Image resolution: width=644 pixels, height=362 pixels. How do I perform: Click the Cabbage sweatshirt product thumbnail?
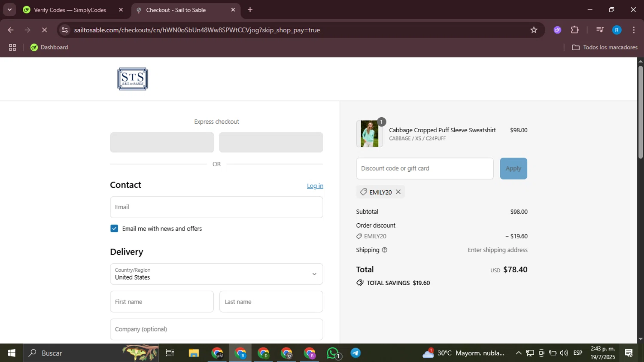[x=369, y=134]
